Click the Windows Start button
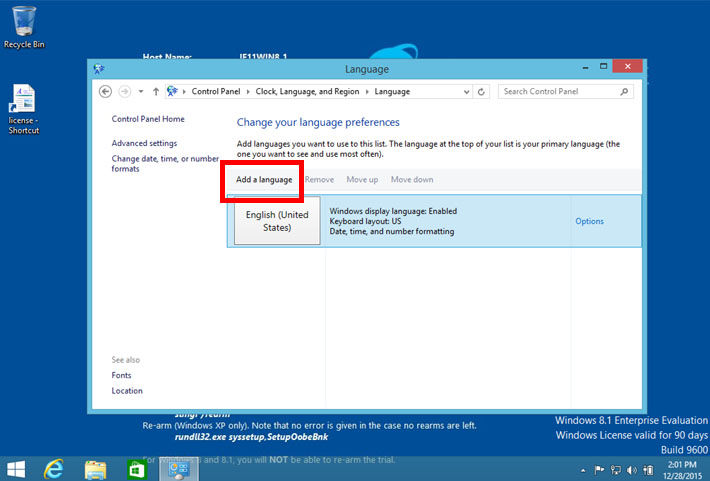710x481 pixels. pos(16,468)
